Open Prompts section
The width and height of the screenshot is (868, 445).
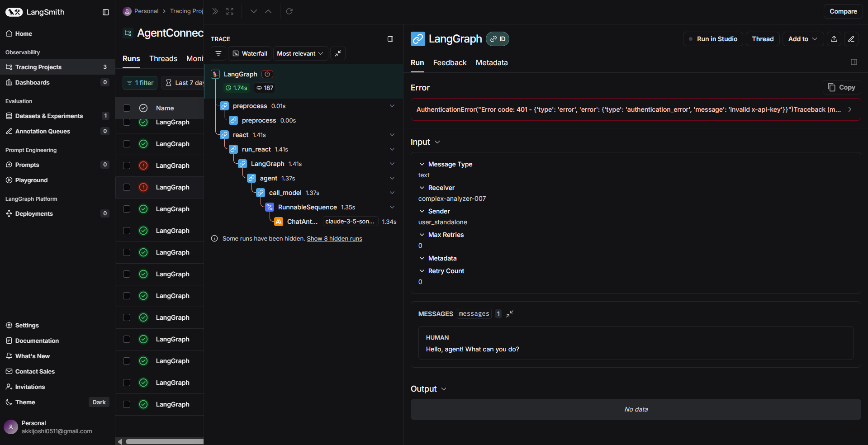pos(57,165)
